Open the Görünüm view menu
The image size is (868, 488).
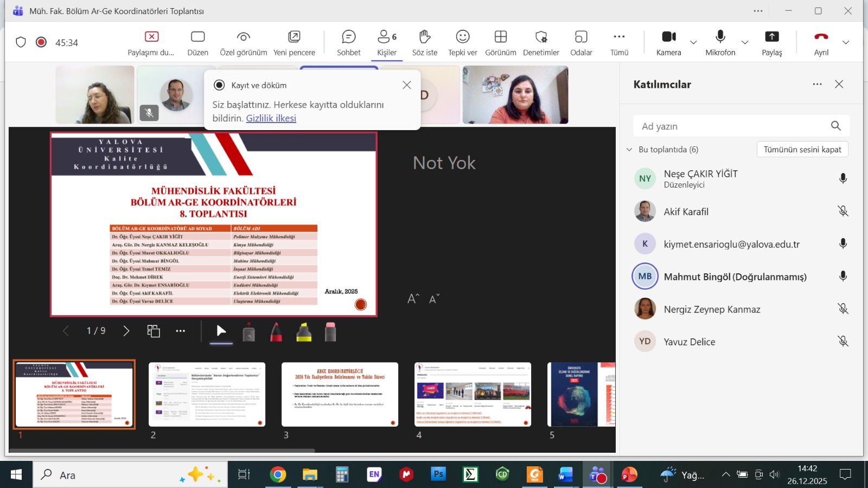pyautogui.click(x=500, y=43)
